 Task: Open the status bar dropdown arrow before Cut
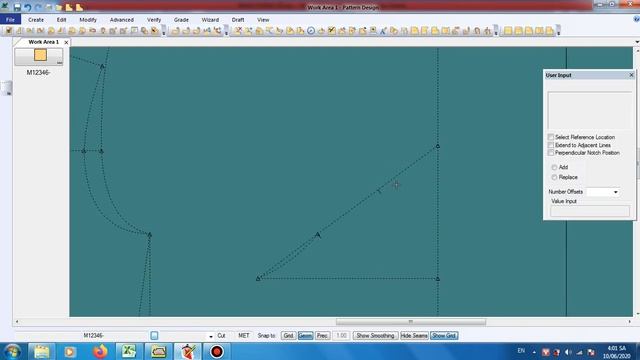point(211,336)
